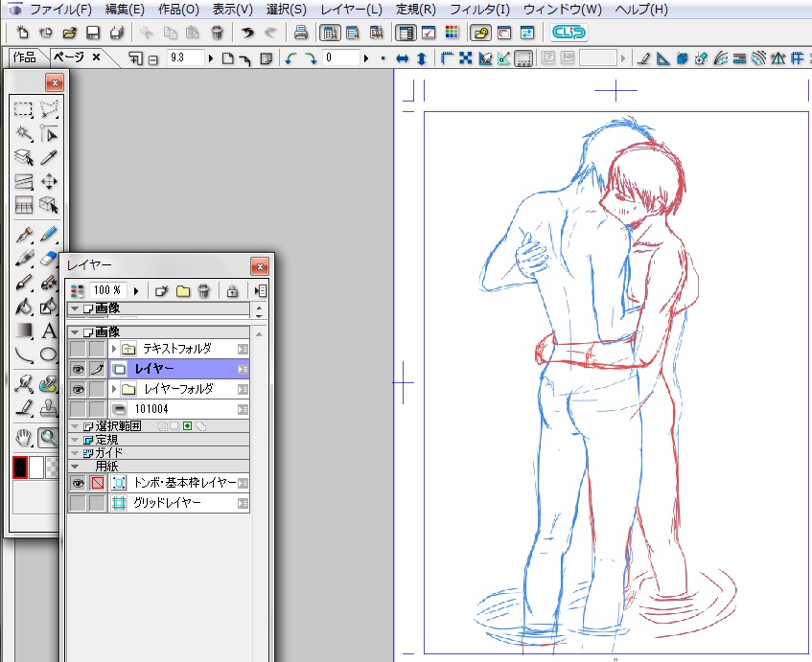Click the rotation angle 0 field
Screen dimensions: 812x662
click(340, 57)
